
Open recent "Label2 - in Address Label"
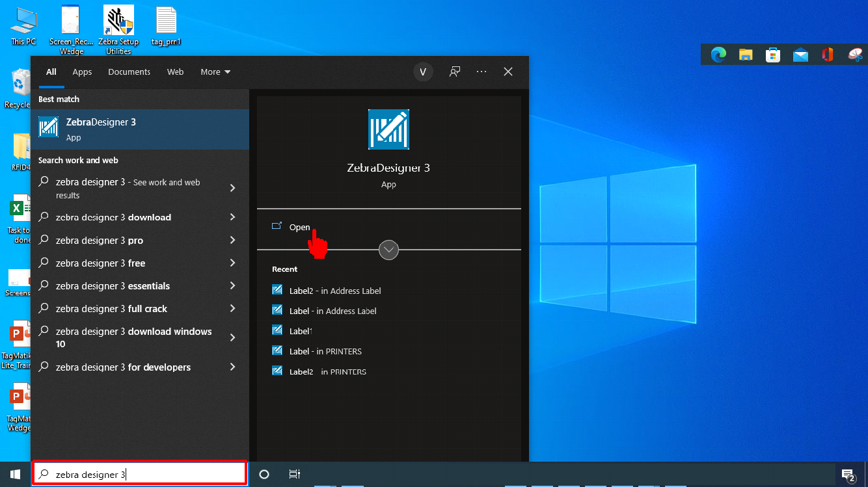click(334, 291)
